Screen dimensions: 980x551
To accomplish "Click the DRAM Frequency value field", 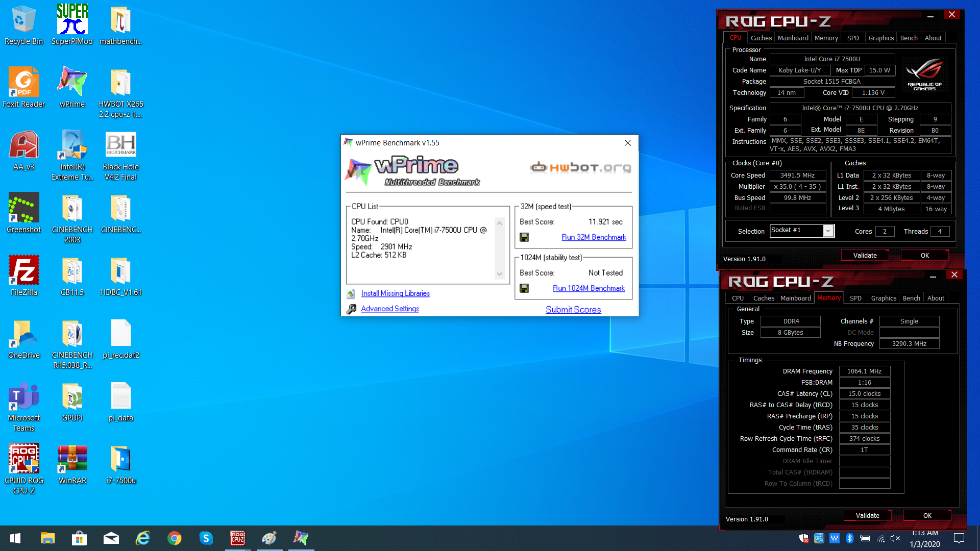I will click(x=864, y=371).
